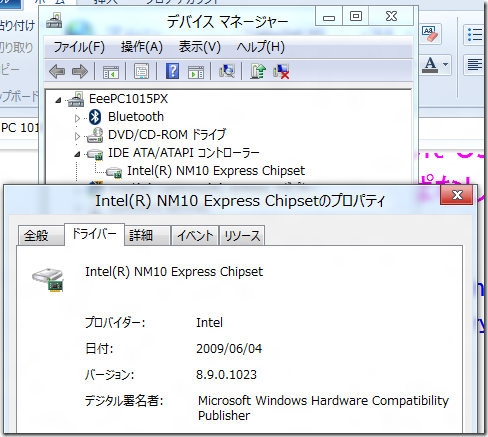Open the ヘルプ(H) menu

click(x=261, y=47)
